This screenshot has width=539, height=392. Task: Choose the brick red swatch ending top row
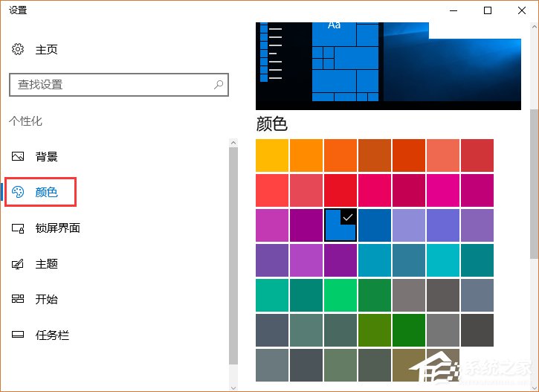coord(477,155)
